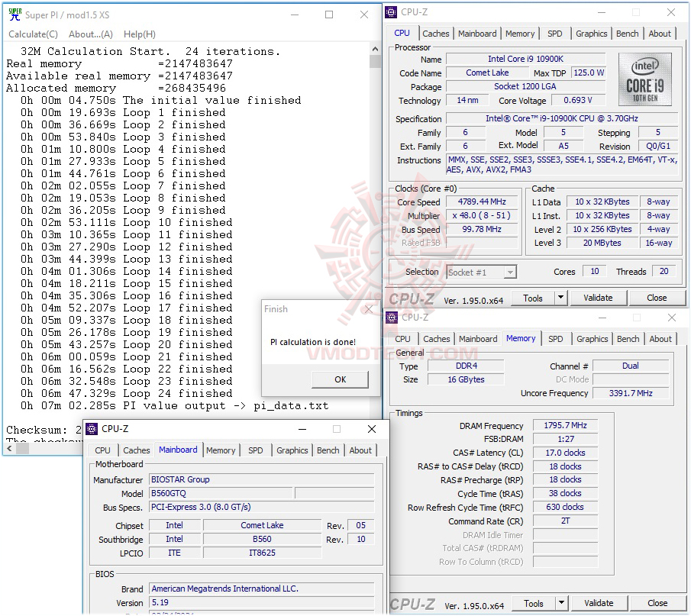691x616 pixels.
Task: Select About tab in Mainboard CPU-Z window
Action: (360, 450)
